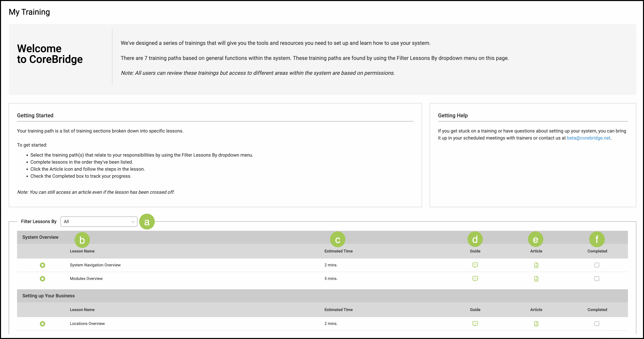Viewport: 644px width, 339px height.
Task: Open Guide icon for Modules Overview
Action: click(x=475, y=278)
